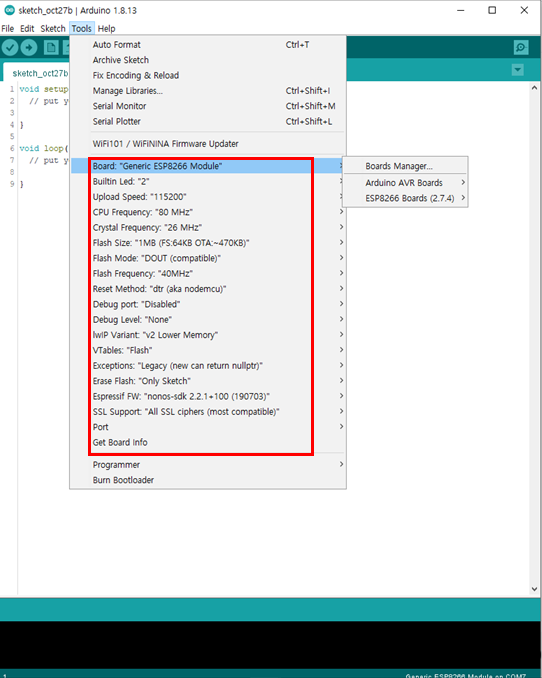
Task: Expand lwIP Variant v2 Lower Memory
Action: pos(208,335)
